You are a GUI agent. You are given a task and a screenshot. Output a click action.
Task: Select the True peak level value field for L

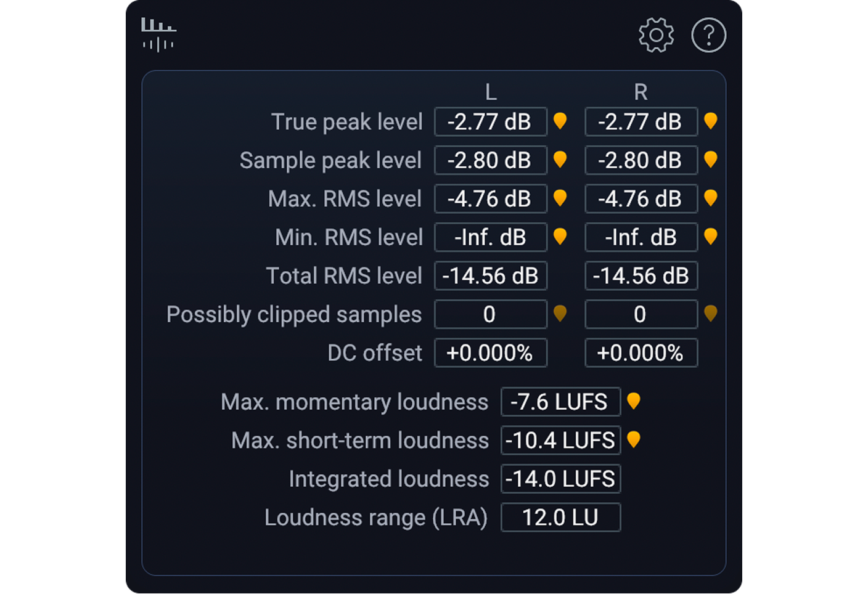coord(490,122)
